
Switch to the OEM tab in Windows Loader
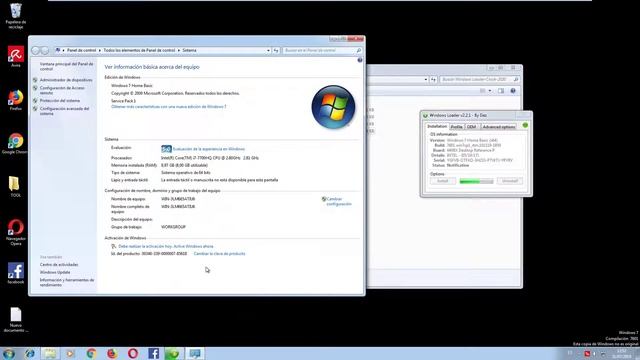[471, 127]
